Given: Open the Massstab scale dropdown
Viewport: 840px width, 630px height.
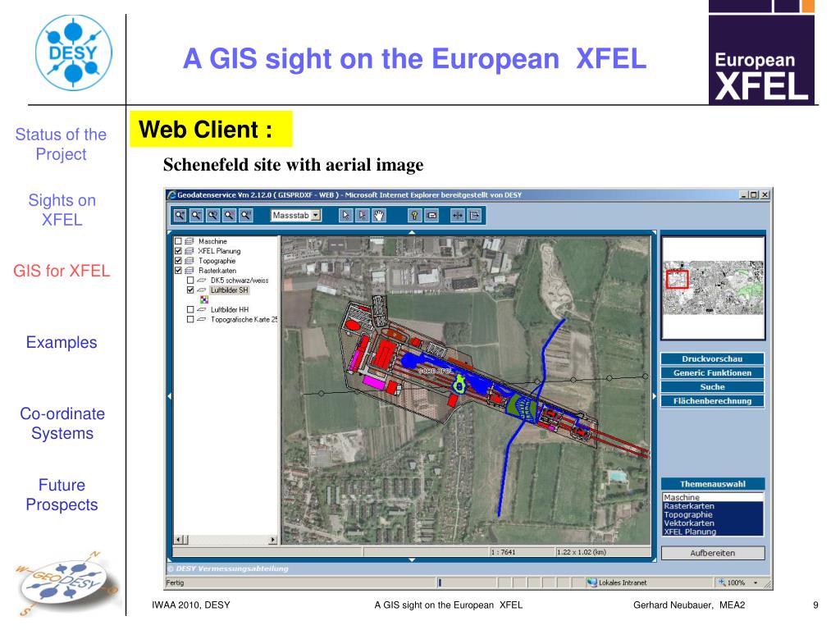Looking at the screenshot, I should point(317,216).
